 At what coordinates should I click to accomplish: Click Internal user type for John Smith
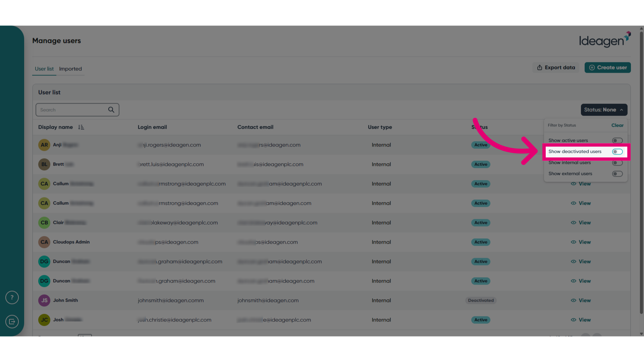point(381,300)
